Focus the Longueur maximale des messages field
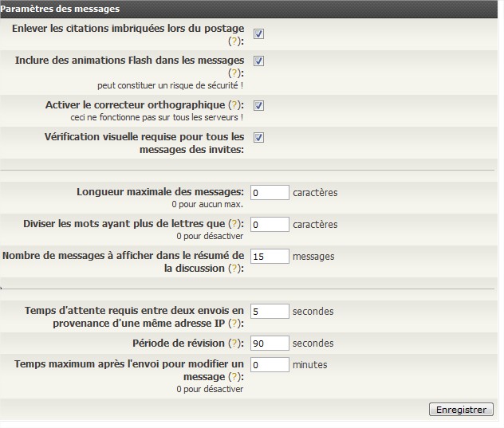 (270, 192)
